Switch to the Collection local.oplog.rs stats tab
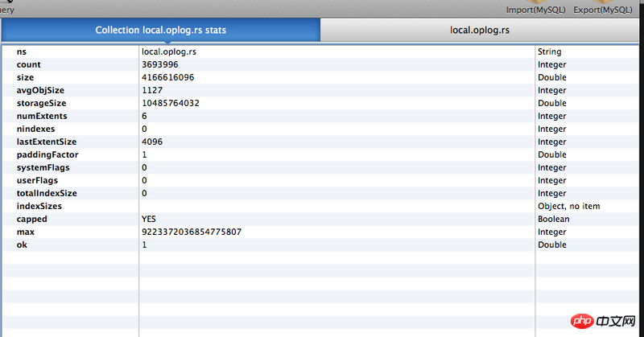Screen dimensions: 644x337 coord(161,30)
